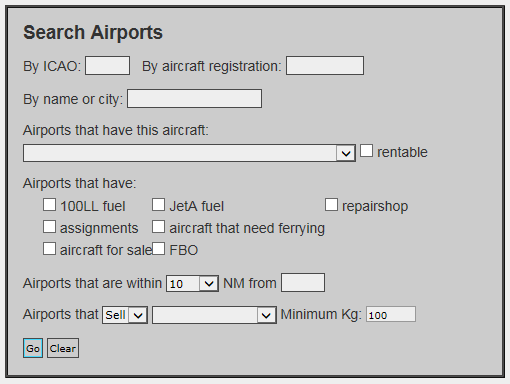The height and width of the screenshot is (384, 510).
Task: Click the aircraft registration text box
Action: [x=325, y=65]
